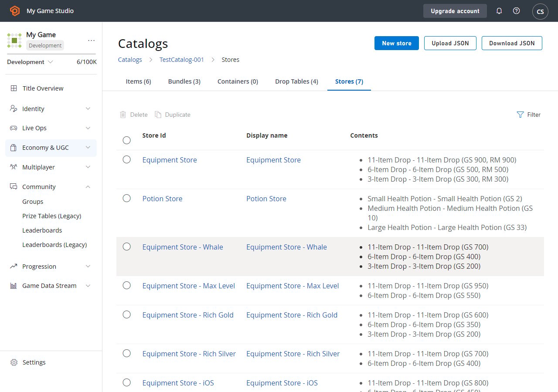Click the Settings gear icon
This screenshot has height=392, width=558.
pos(14,362)
